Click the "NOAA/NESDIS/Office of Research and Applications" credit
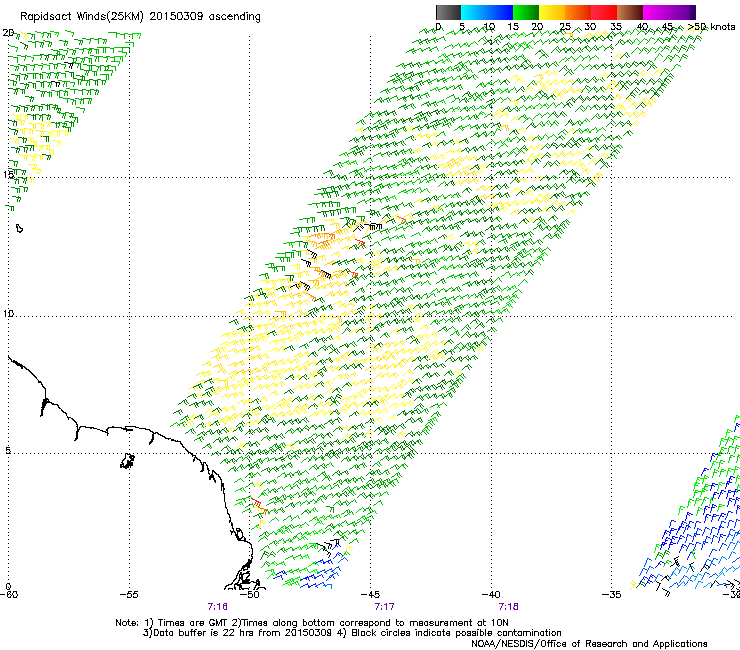This screenshot has height=650, width=740. (589, 644)
